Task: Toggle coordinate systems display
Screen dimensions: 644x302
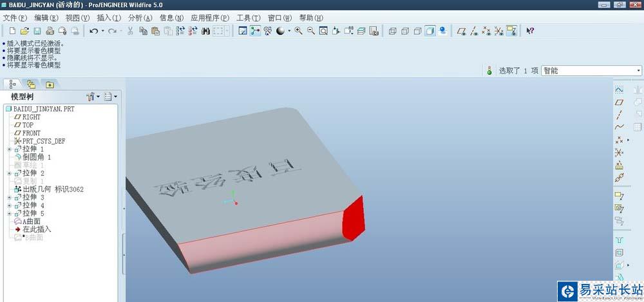Action: click(x=498, y=31)
